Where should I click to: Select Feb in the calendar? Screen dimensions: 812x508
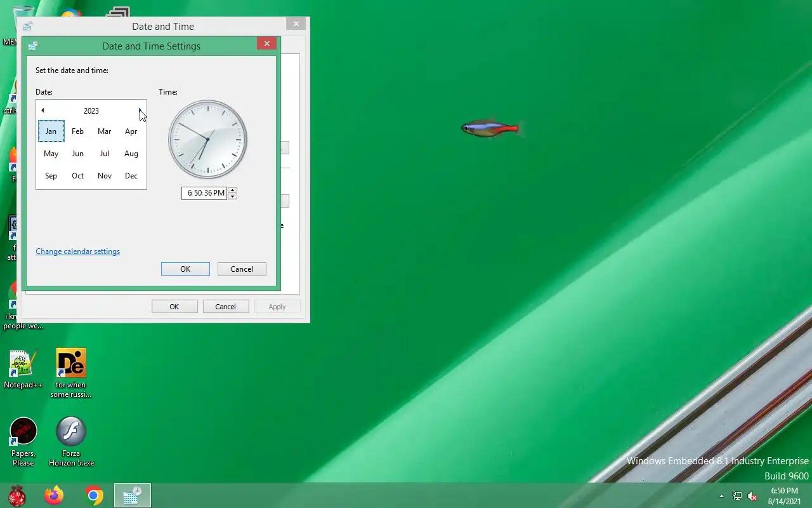pyautogui.click(x=77, y=131)
